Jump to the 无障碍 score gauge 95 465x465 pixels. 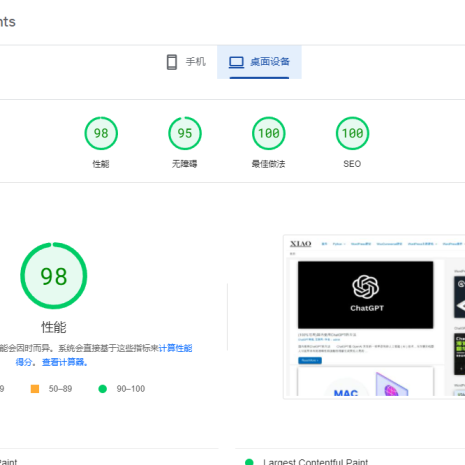[185, 133]
